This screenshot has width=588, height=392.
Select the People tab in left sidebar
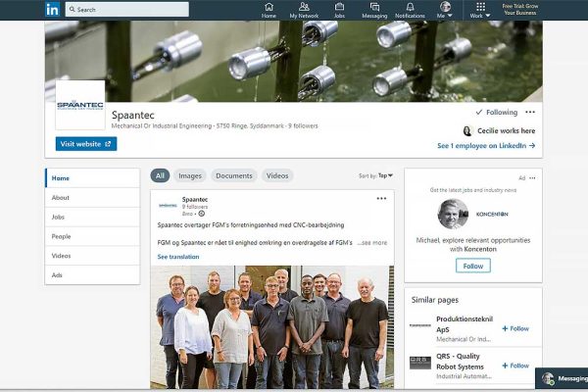pyautogui.click(x=92, y=236)
